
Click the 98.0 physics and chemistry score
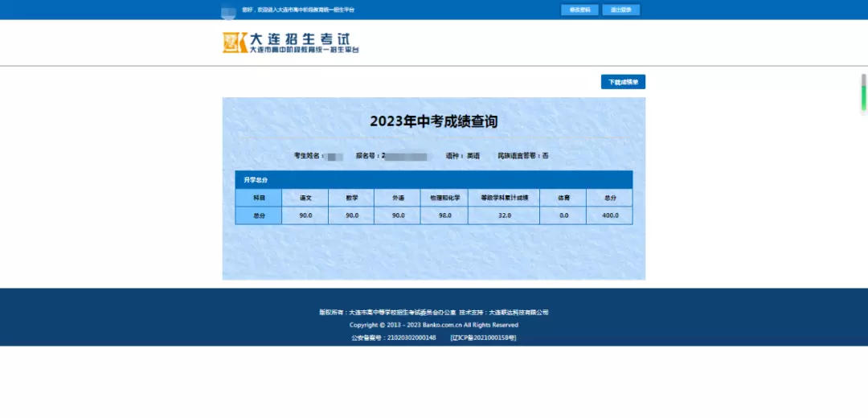click(x=444, y=215)
